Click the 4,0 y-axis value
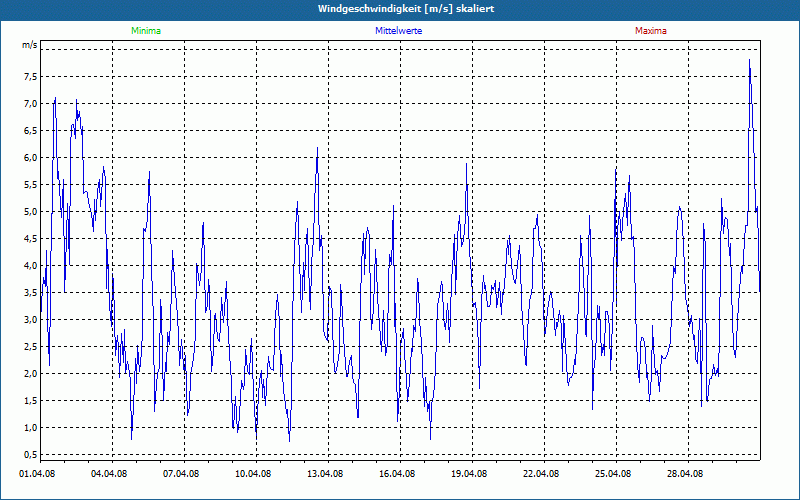Viewport: 800px width, 500px height. pos(30,265)
